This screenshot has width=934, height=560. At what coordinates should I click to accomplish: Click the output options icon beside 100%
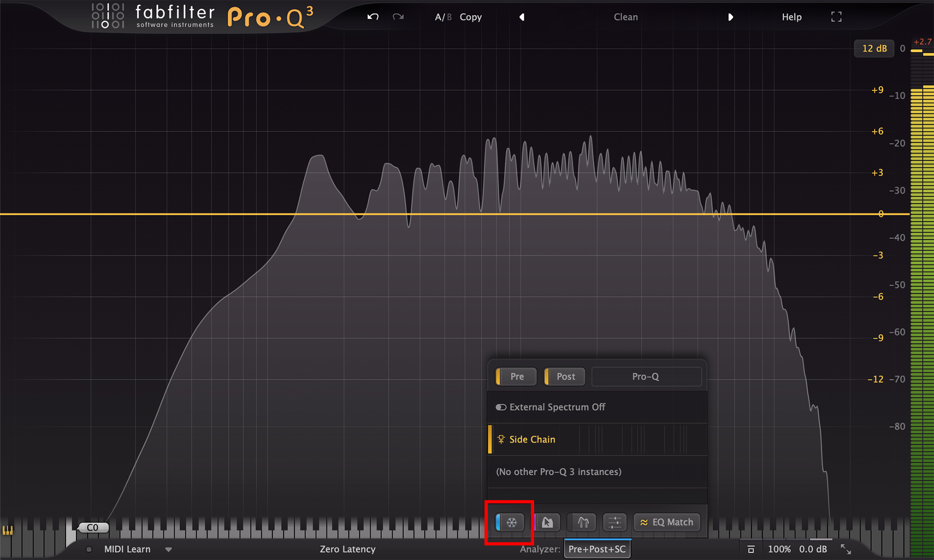(751, 549)
